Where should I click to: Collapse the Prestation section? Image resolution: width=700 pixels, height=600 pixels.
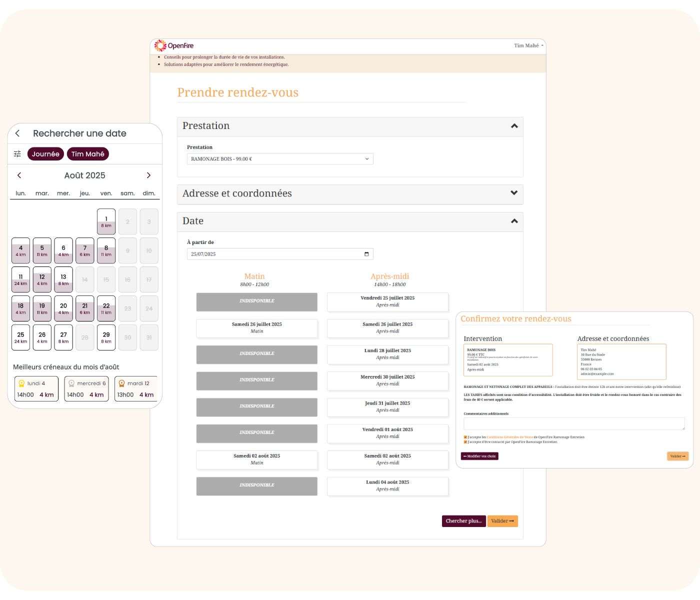(x=514, y=126)
